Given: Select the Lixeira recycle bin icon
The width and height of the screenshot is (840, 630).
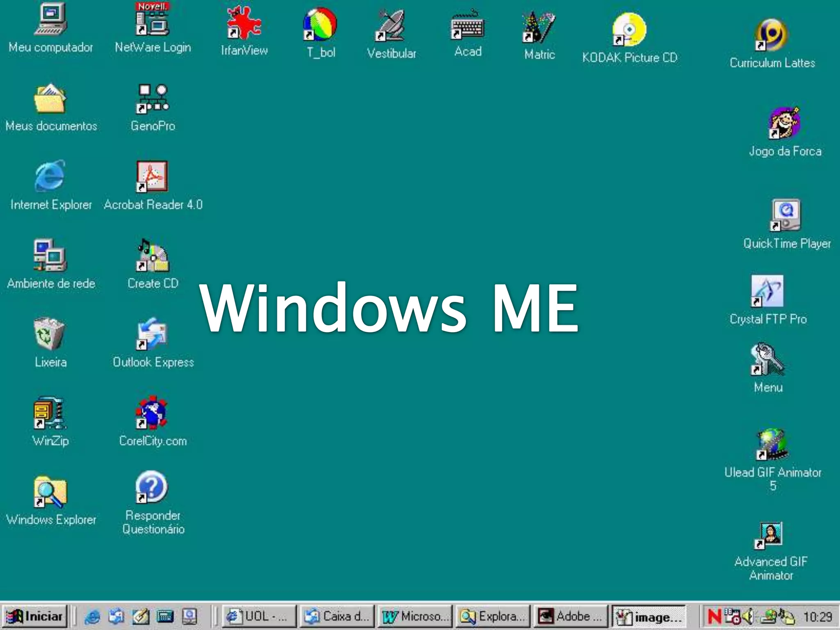Looking at the screenshot, I should pyautogui.click(x=50, y=334).
